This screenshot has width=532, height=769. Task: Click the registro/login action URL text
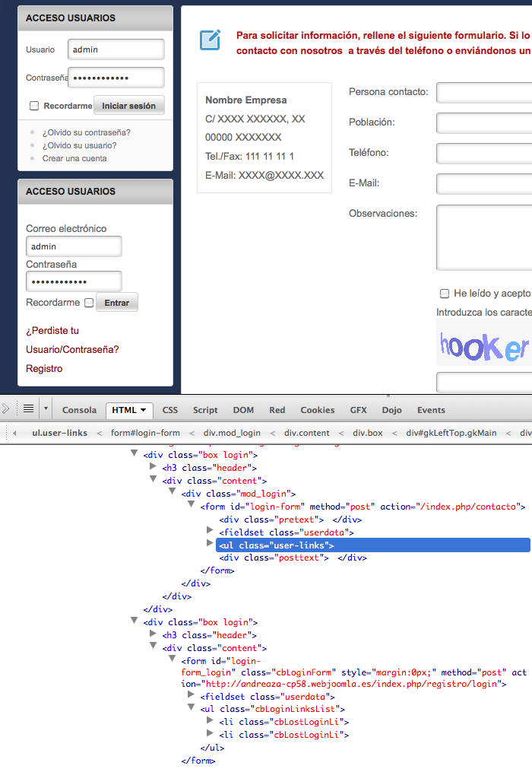[x=353, y=684]
